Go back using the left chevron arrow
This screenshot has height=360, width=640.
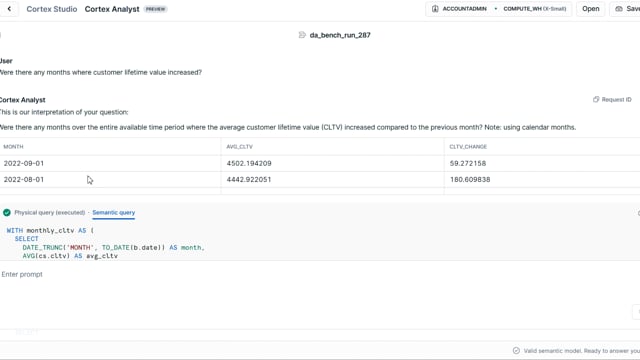click(x=9, y=9)
